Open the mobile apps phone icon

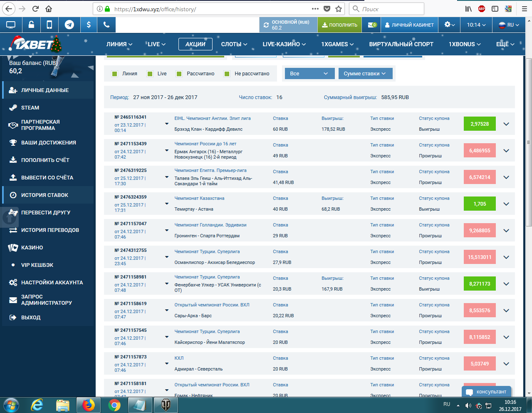pos(49,25)
